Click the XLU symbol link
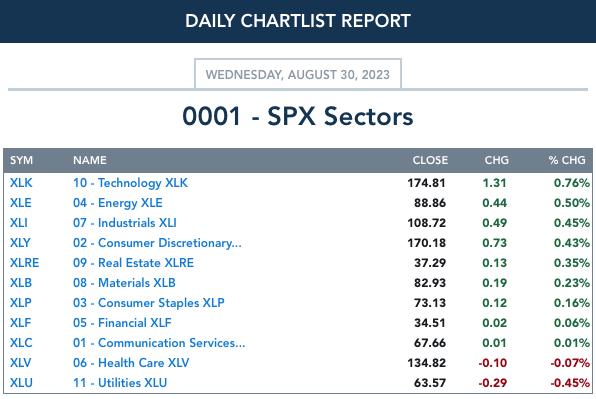Image resolution: width=596 pixels, height=399 pixels. [x=21, y=383]
